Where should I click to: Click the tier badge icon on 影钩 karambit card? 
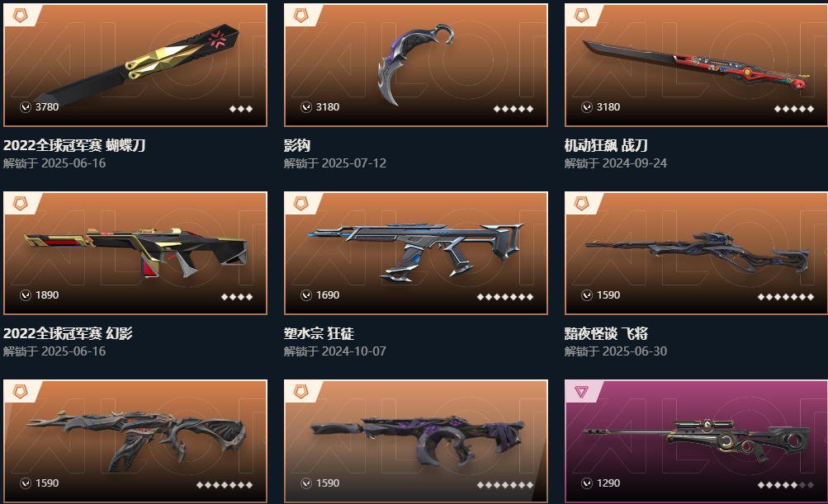[301, 16]
